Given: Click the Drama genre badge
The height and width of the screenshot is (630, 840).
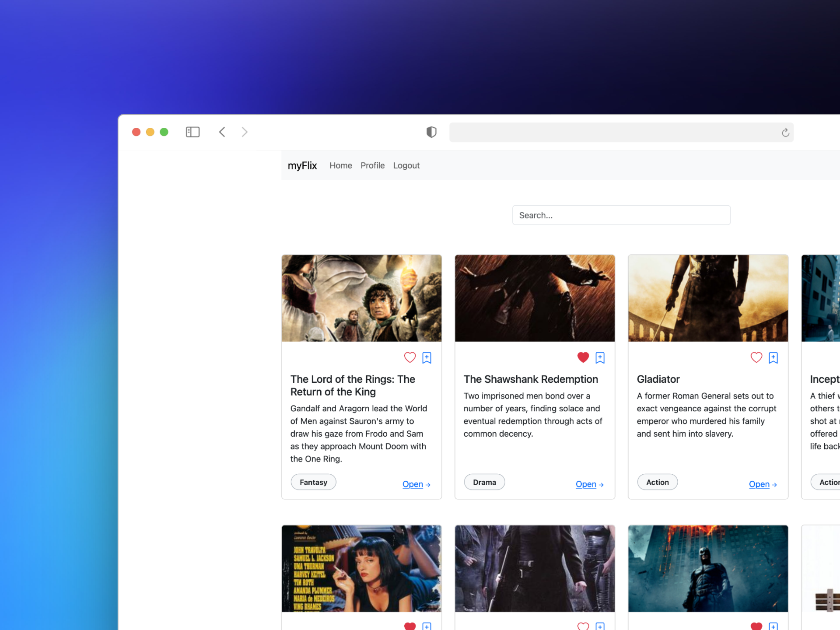Looking at the screenshot, I should point(485,482).
